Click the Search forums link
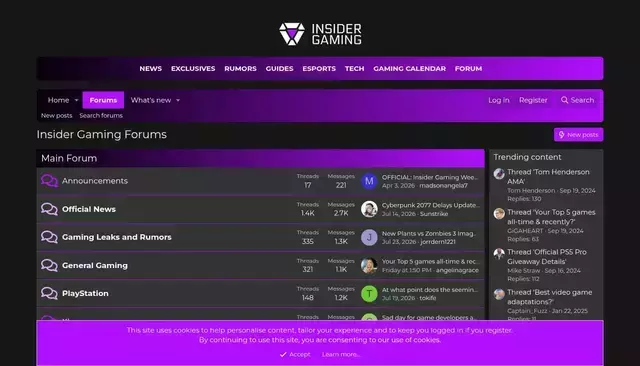 click(101, 115)
